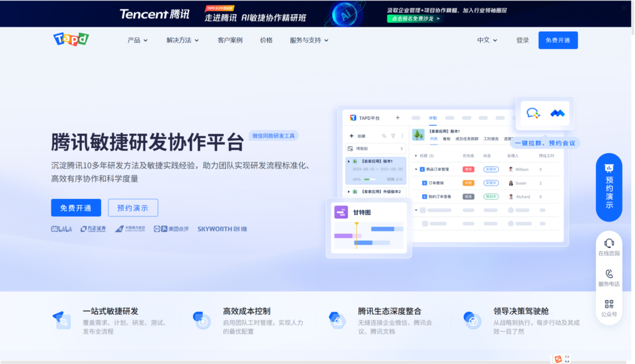Click the WeChat Work icon in the popup card
The height and width of the screenshot is (364, 635).
point(534,114)
